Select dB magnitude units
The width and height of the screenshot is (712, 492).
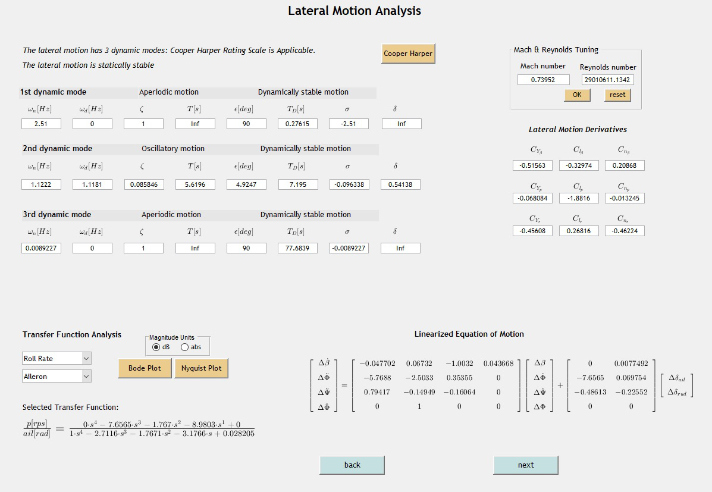coord(155,347)
